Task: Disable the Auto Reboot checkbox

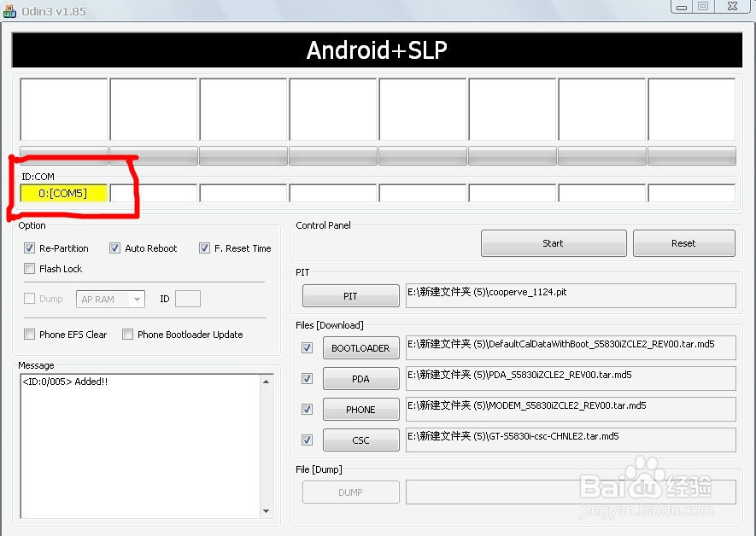Action: point(114,248)
